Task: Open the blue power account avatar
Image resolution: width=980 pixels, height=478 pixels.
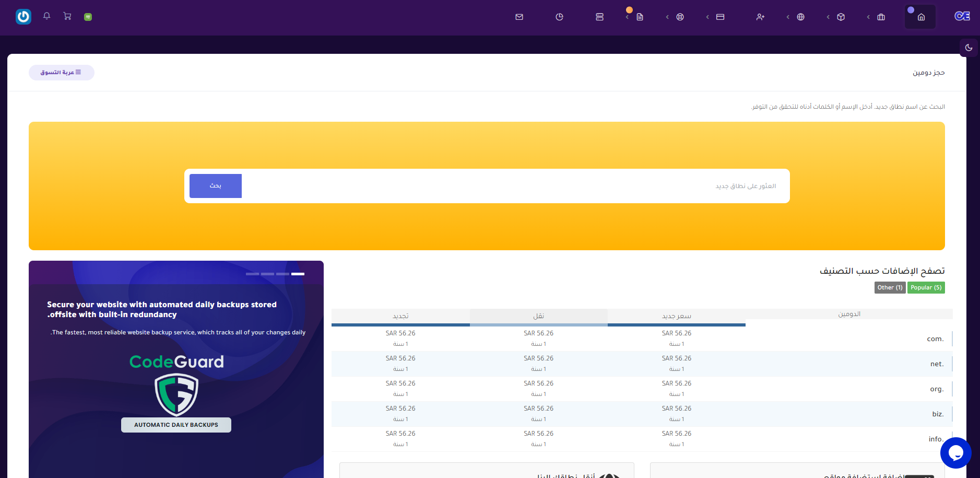Action: 23,17
